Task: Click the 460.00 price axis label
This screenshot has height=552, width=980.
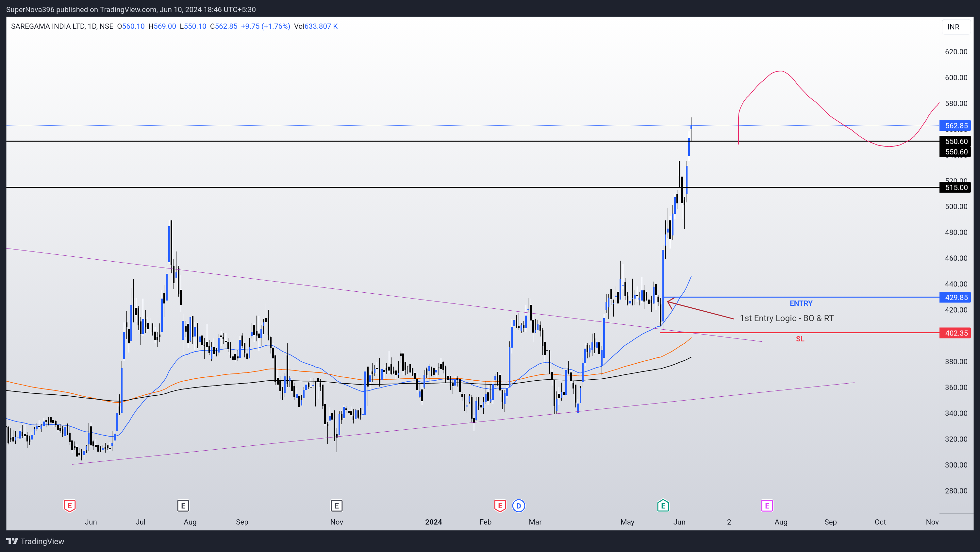Action: coord(956,258)
